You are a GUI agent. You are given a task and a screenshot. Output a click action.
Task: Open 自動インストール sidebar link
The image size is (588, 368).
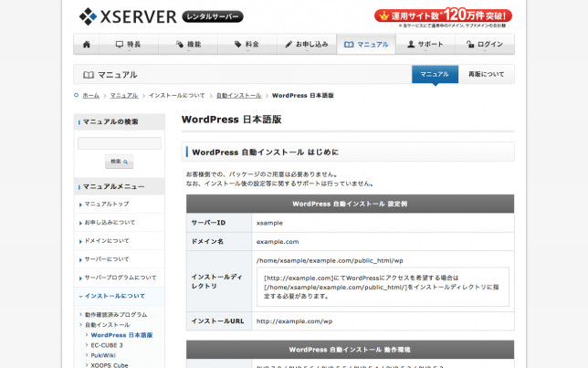[107, 325]
